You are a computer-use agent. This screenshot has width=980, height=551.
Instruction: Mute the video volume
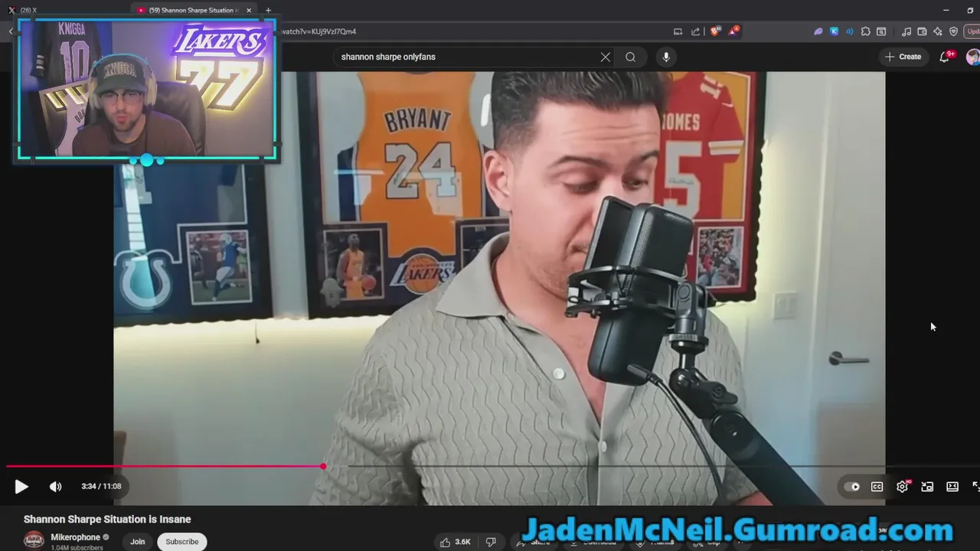[56, 486]
